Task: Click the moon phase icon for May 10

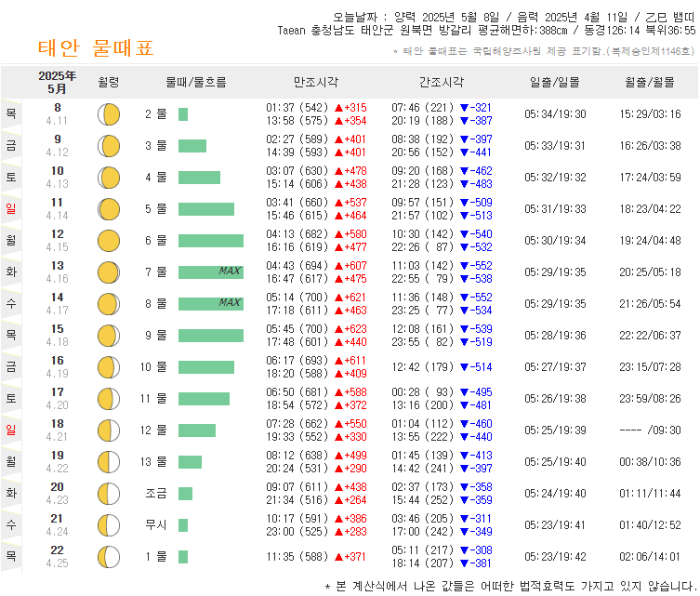Action: [x=109, y=178]
